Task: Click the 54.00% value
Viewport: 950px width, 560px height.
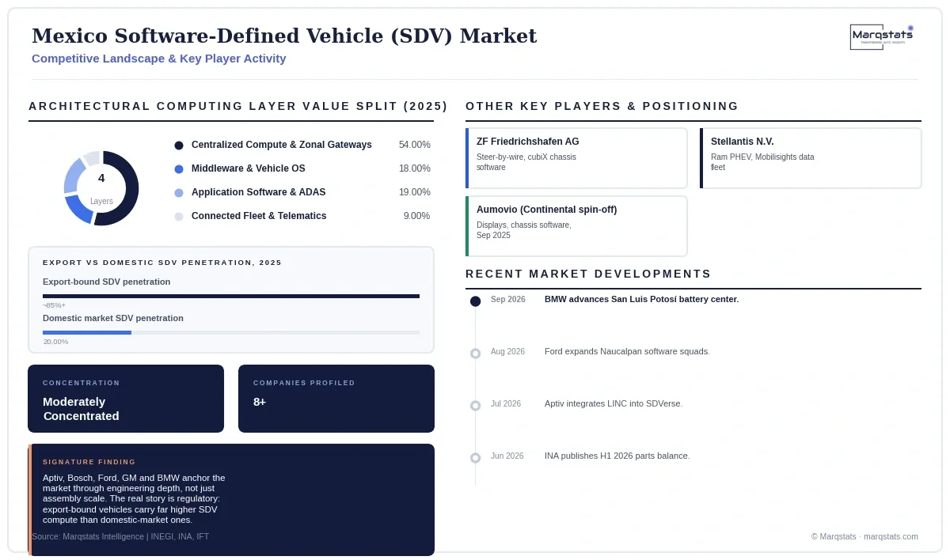Action: coord(415,145)
